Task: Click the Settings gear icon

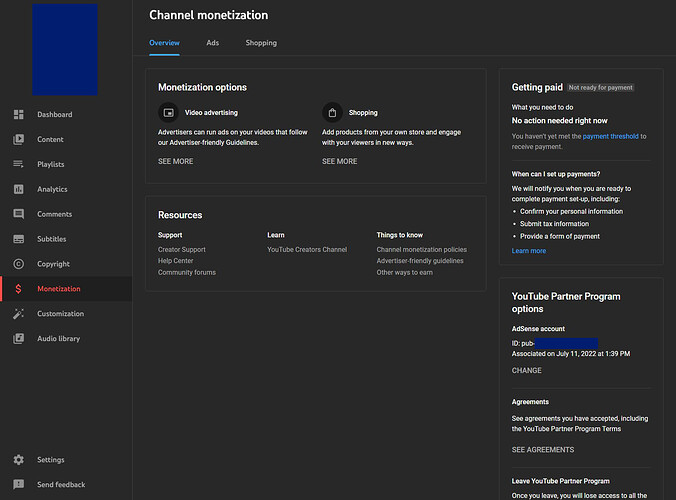Action: (19, 459)
